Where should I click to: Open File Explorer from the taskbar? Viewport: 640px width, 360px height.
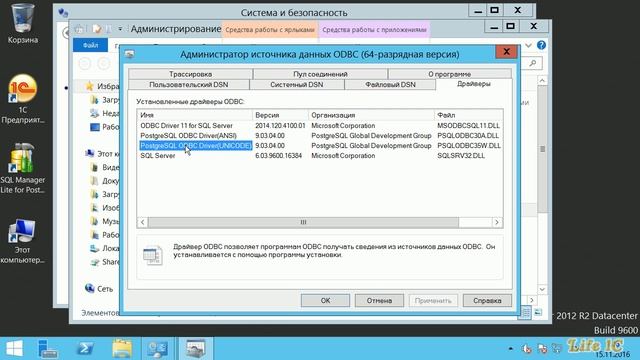pyautogui.click(x=122, y=349)
